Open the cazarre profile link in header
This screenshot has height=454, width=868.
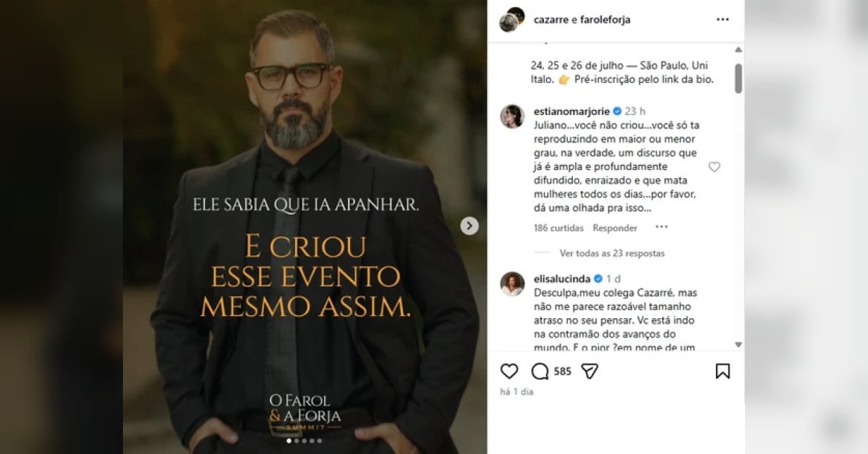coord(551,20)
